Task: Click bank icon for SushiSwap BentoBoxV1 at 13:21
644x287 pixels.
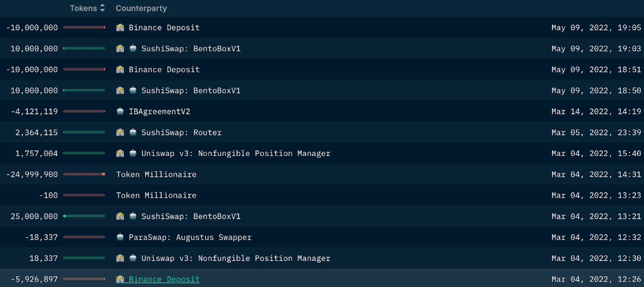Action: (x=120, y=216)
